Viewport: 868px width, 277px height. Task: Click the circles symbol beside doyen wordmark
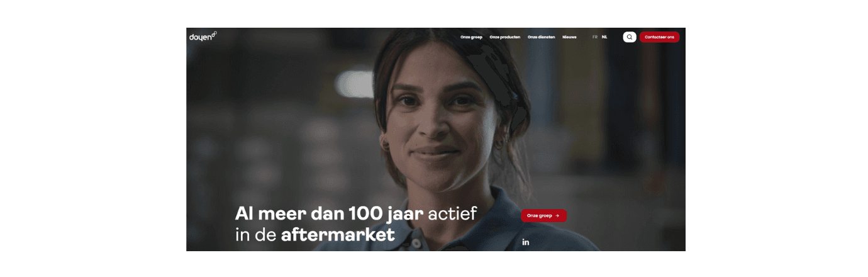pyautogui.click(x=214, y=34)
